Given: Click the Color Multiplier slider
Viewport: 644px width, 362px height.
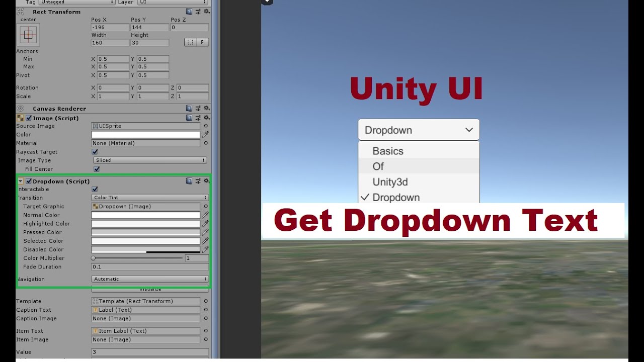Looking at the screenshot, I should 137,258.
